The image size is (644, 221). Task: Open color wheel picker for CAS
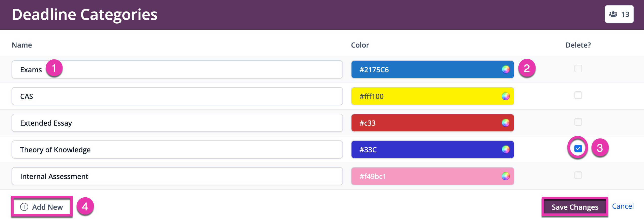coord(506,96)
